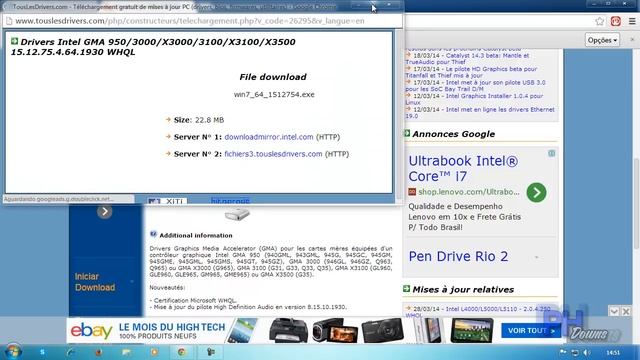This screenshot has height=360, width=640.
Task: Click the Ultrabook Intel Core i7 ad title
Action: [x=463, y=168]
